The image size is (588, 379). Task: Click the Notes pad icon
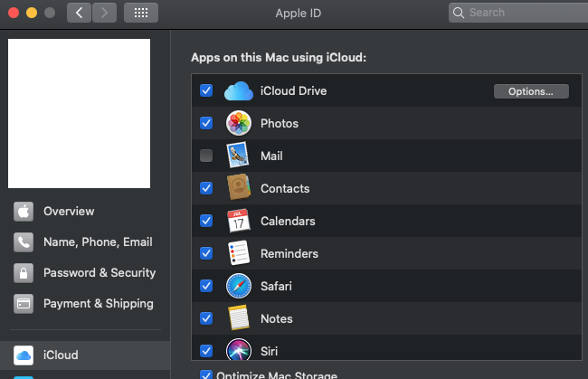click(x=239, y=317)
